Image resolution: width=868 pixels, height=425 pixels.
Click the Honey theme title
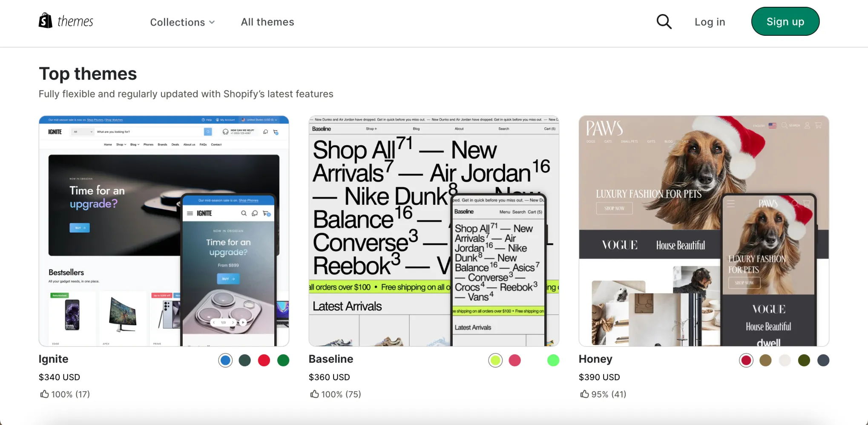coord(595,359)
